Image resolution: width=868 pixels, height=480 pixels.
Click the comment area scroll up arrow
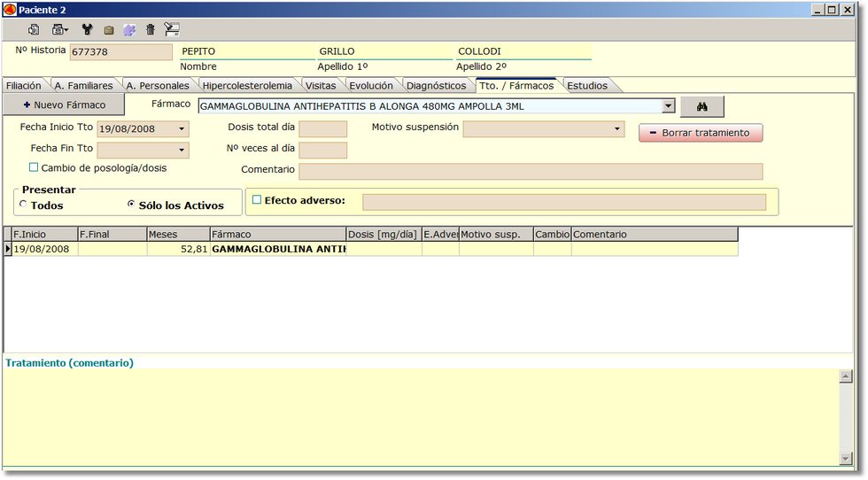click(846, 376)
